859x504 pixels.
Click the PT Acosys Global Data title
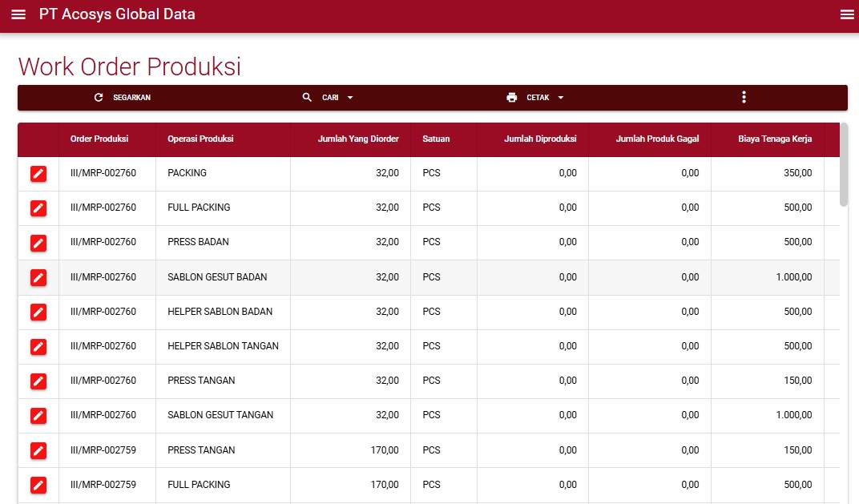[117, 14]
